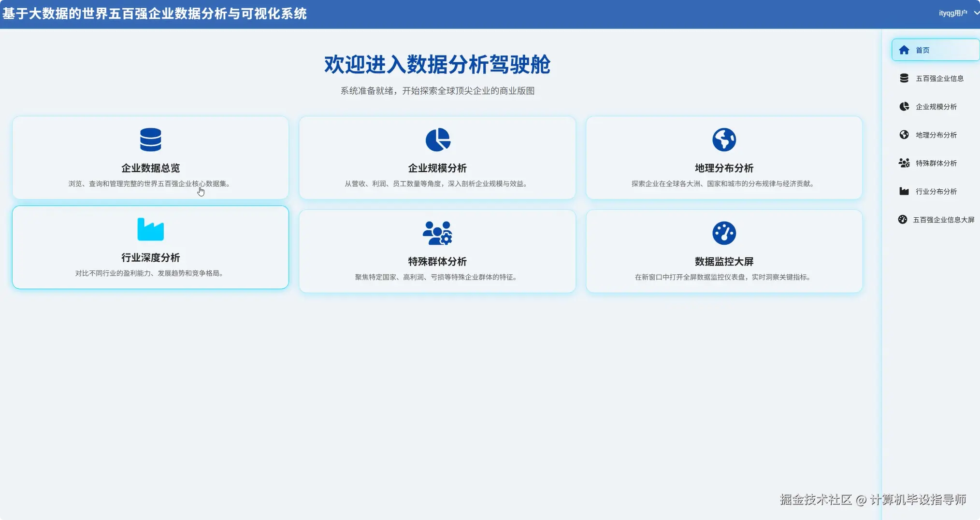The width and height of the screenshot is (980, 520).
Task: Click description starting 在新窗口中打开全屏数据监控仪表盘
Action: pos(724,277)
